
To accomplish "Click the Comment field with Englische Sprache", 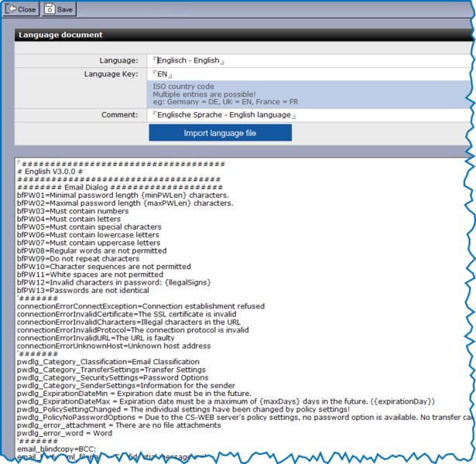I will tap(310, 115).
